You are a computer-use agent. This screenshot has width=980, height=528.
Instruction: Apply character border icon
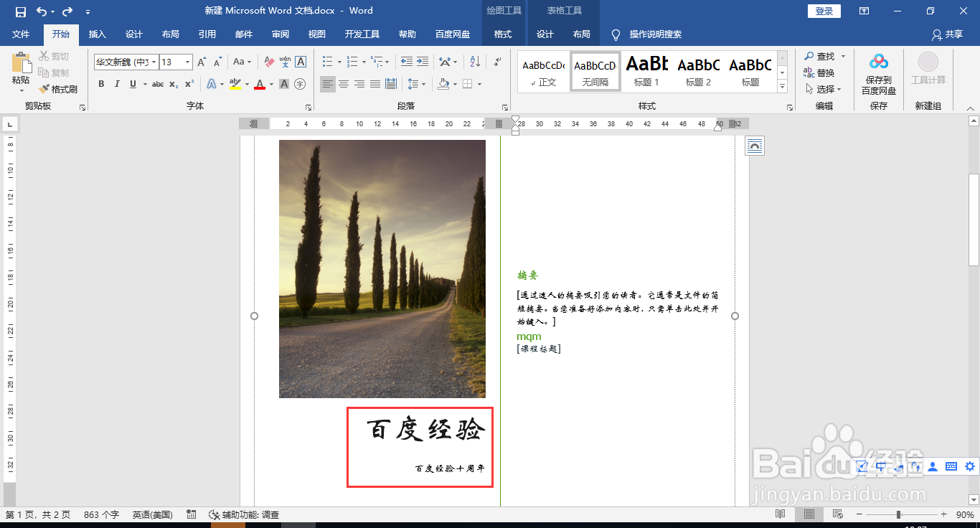click(301, 62)
